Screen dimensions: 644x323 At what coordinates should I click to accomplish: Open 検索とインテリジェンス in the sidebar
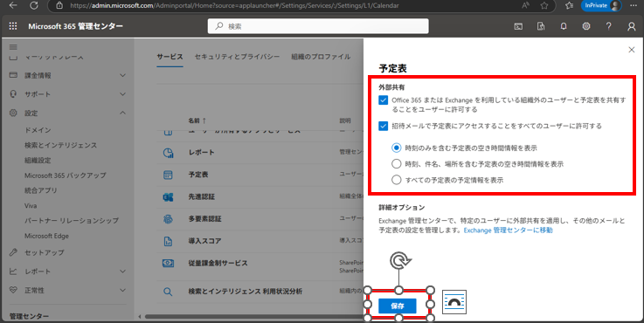click(x=61, y=145)
